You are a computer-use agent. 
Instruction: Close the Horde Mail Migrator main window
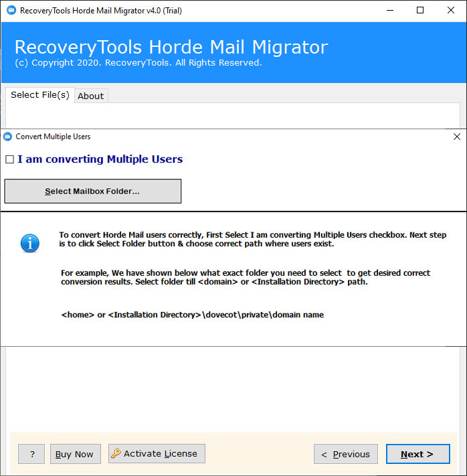click(x=451, y=10)
